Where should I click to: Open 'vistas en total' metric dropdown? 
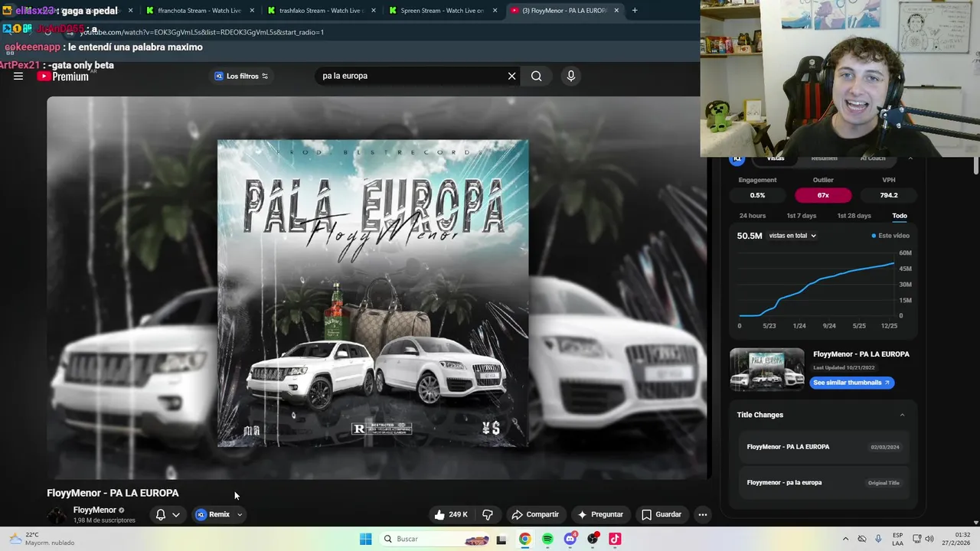coord(792,236)
